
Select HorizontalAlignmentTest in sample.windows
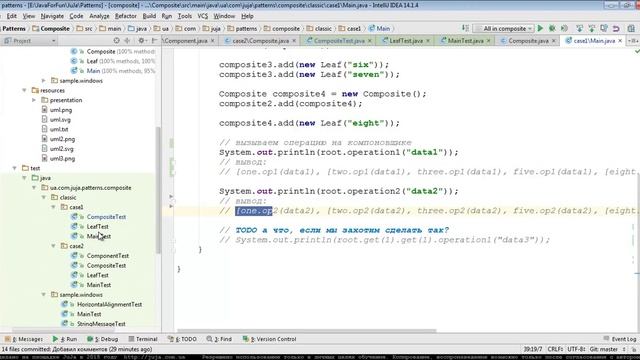(109, 304)
